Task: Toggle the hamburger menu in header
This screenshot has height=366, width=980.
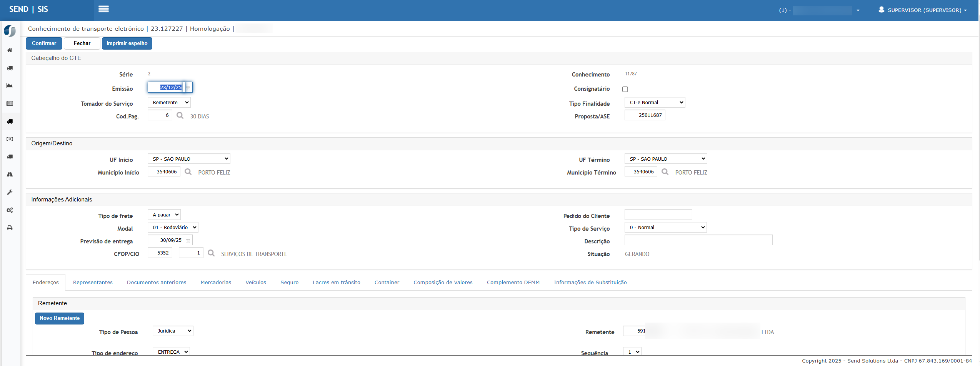Action: point(103,9)
